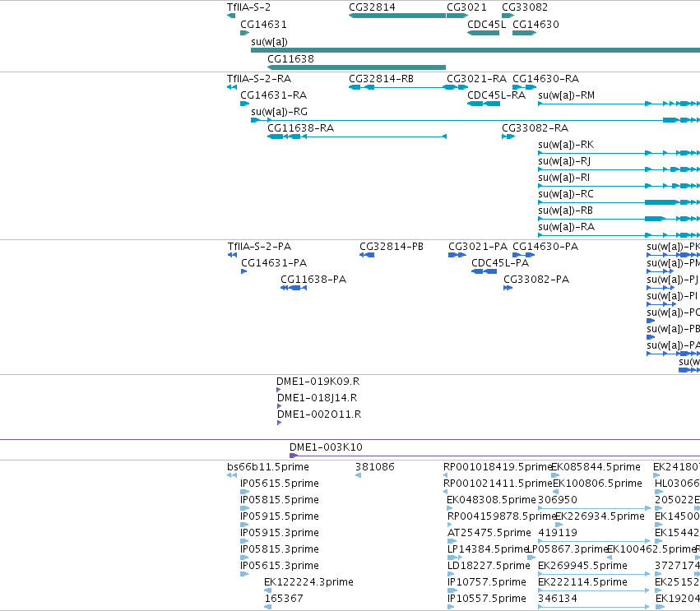This screenshot has height=611, width=700.
Task: Select the CG11638 gene label
Action: (x=290, y=59)
